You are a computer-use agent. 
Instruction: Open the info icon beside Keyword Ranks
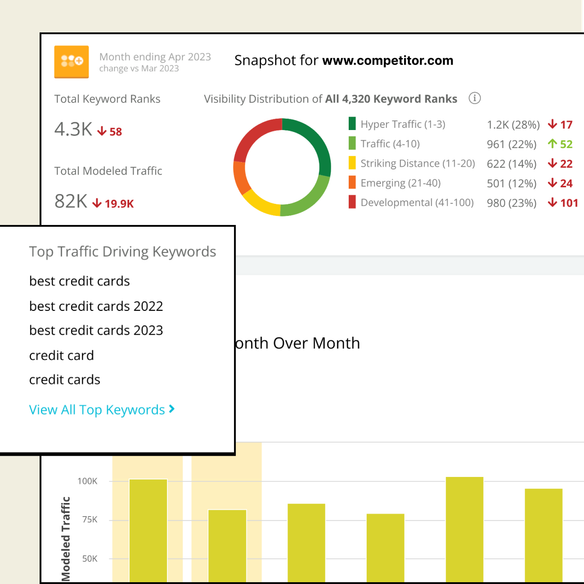tap(474, 98)
